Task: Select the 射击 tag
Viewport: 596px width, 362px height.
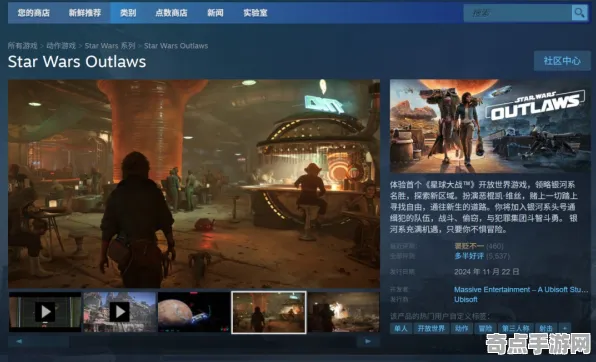Action: tap(546, 328)
